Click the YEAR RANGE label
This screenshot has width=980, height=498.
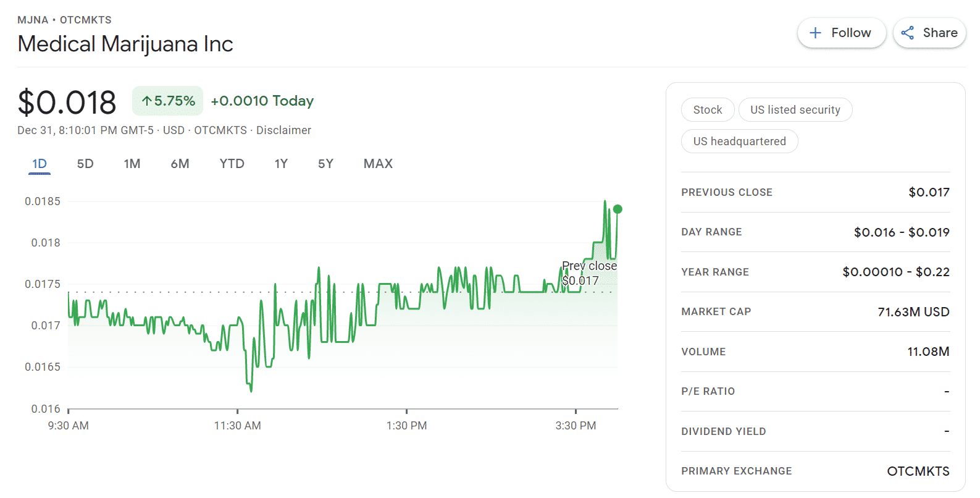(715, 272)
